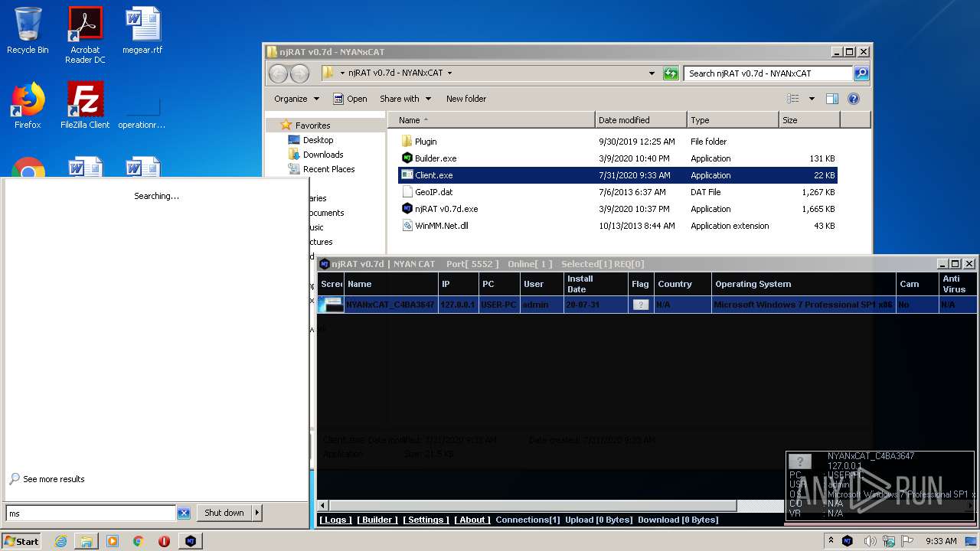Image resolution: width=980 pixels, height=551 pixels.
Task: Click the Country column header in njRAT
Action: (x=683, y=284)
